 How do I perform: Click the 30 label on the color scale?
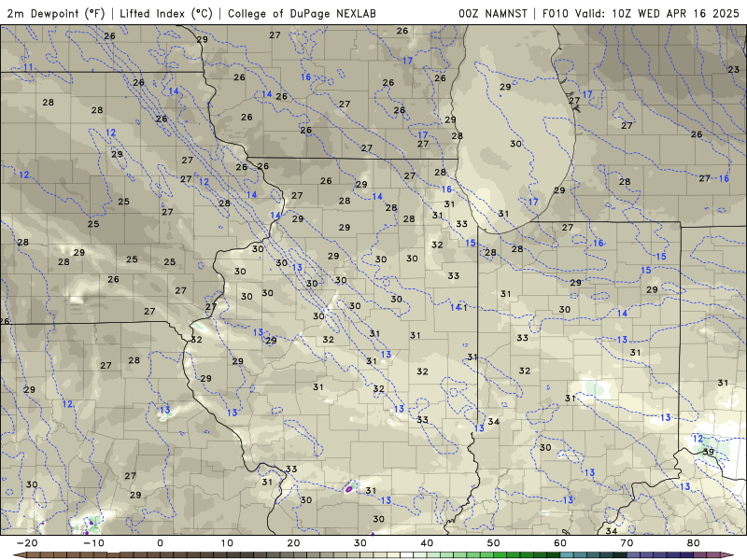point(360,543)
